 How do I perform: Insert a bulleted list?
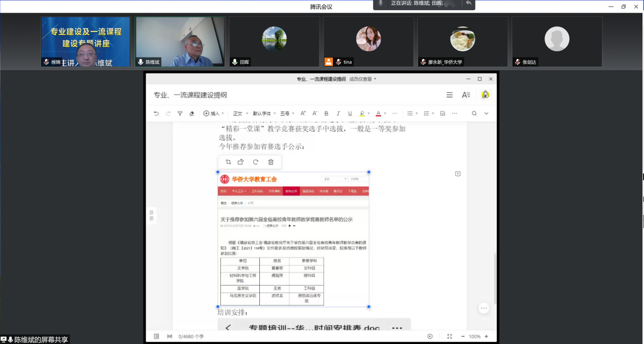coord(410,113)
